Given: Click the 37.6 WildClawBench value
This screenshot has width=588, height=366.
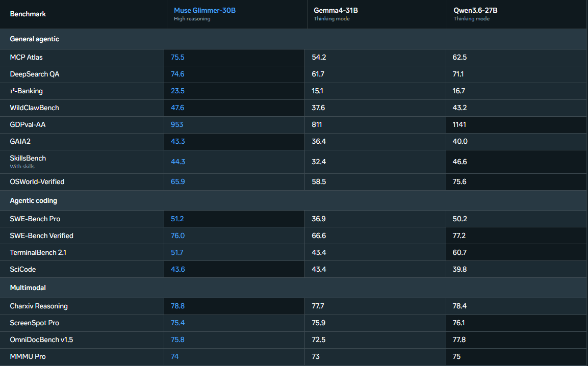Looking at the screenshot, I should point(318,108).
